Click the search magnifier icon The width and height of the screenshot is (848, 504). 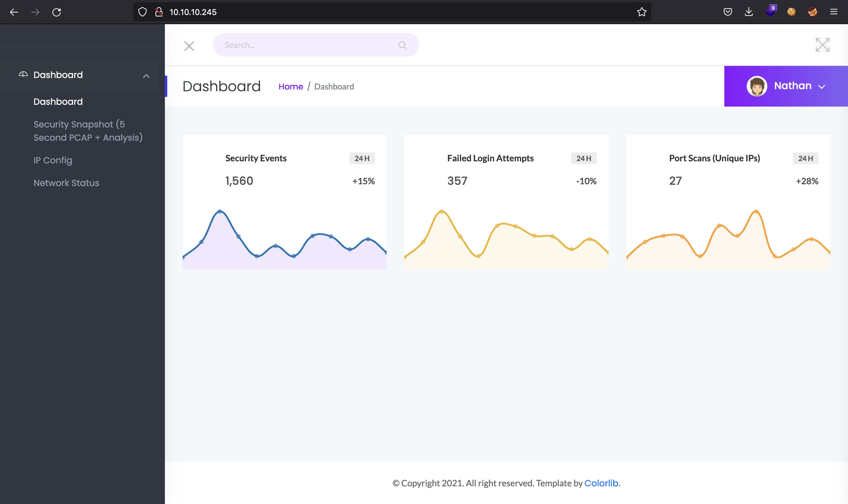[403, 45]
